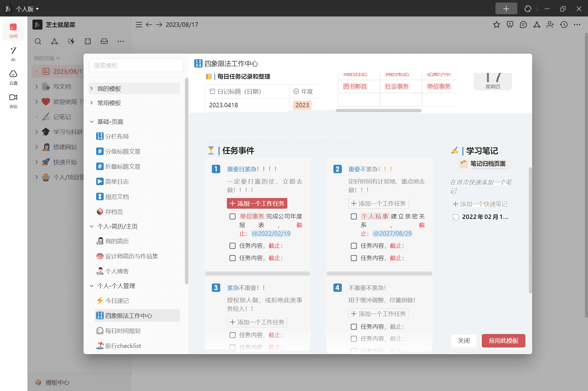Check second 任务内容 checkbox in quadrant 1

[233, 246]
